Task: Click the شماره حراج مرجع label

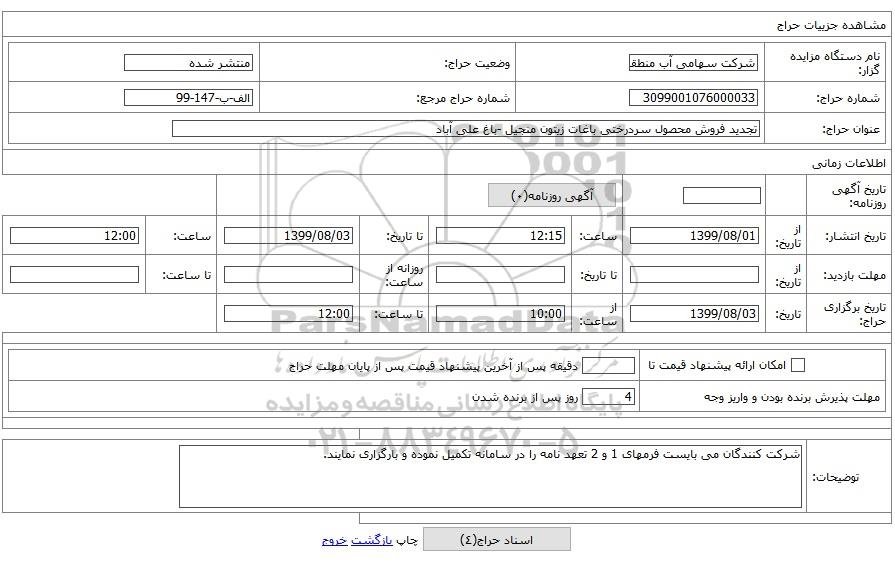Action: tap(463, 98)
